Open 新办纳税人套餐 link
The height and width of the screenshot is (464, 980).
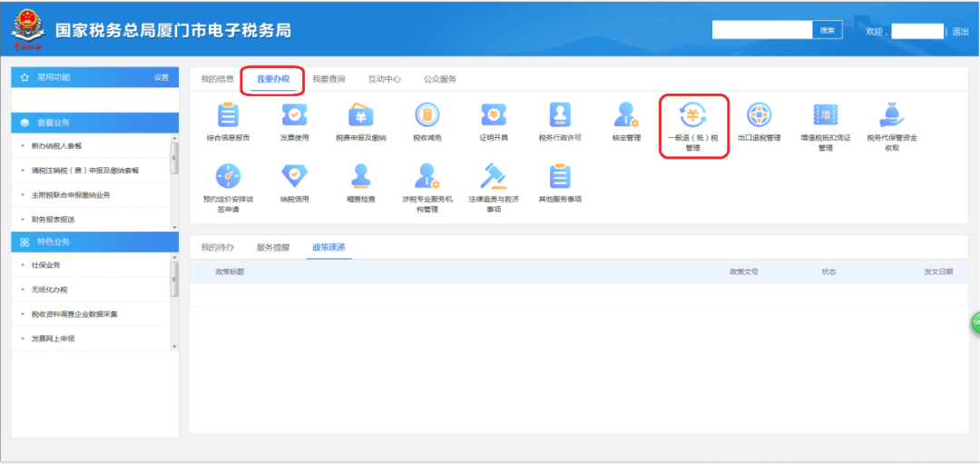pyautogui.click(x=56, y=145)
